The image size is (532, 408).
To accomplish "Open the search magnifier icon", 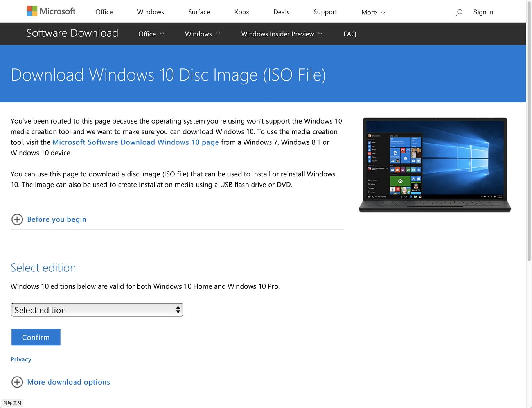I will point(459,13).
